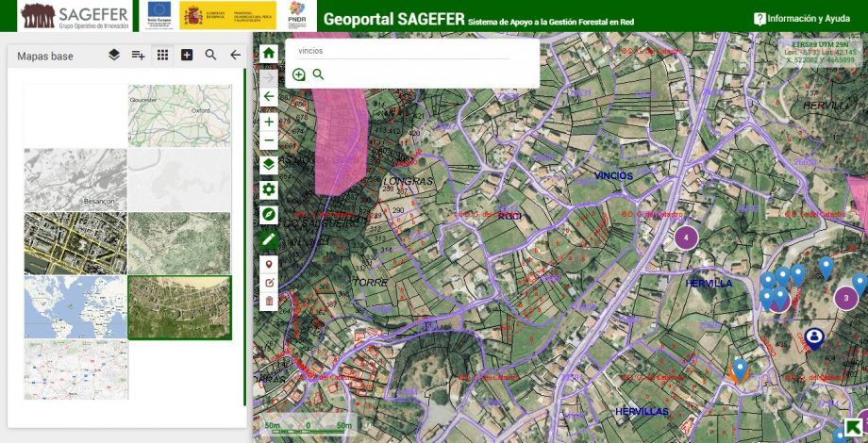Select the pencil drawing tool
868x443 pixels.
pyautogui.click(x=269, y=239)
